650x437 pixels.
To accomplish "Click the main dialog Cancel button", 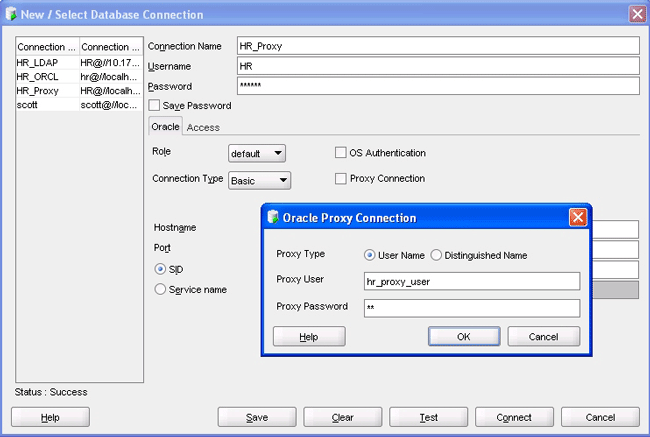I will (x=600, y=417).
